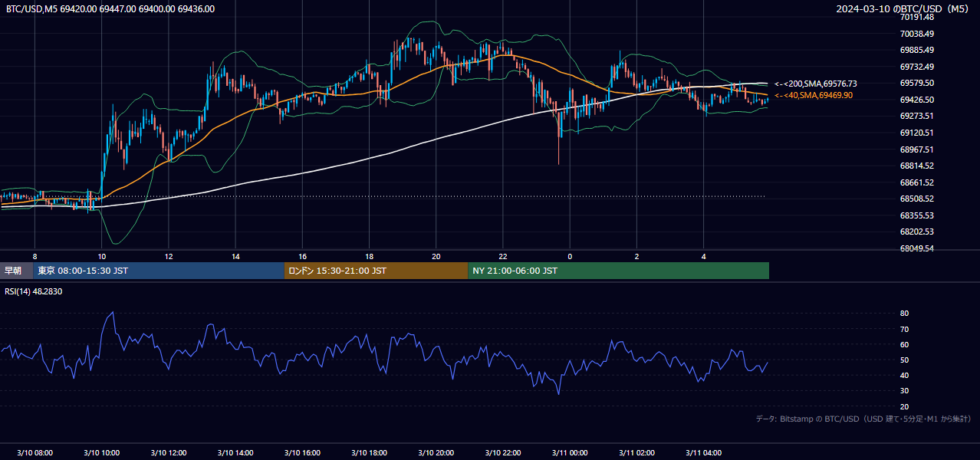Screen dimensions: 980x460
Task: Click the 3/11 04:00 date label
Action: click(704, 453)
